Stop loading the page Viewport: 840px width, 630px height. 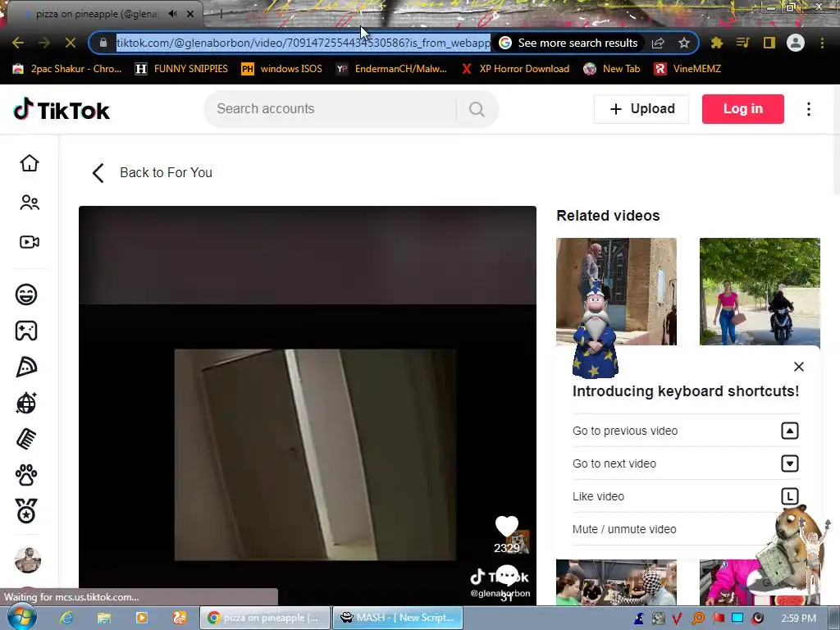(71, 43)
